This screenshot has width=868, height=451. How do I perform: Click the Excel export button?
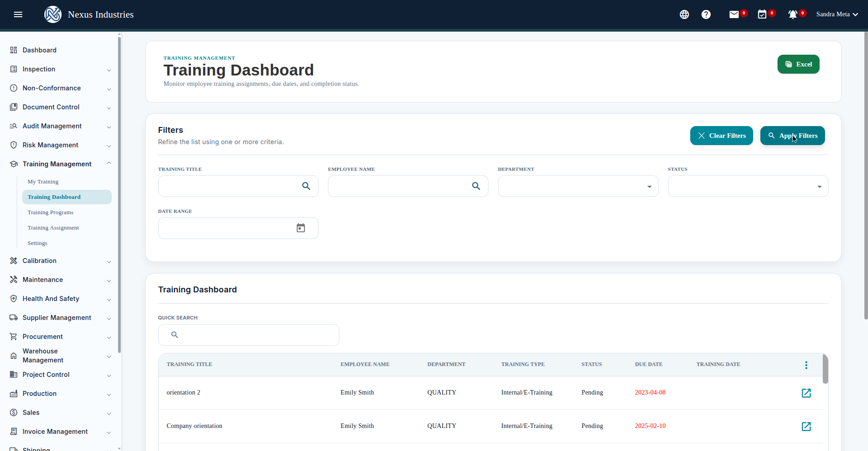point(798,64)
